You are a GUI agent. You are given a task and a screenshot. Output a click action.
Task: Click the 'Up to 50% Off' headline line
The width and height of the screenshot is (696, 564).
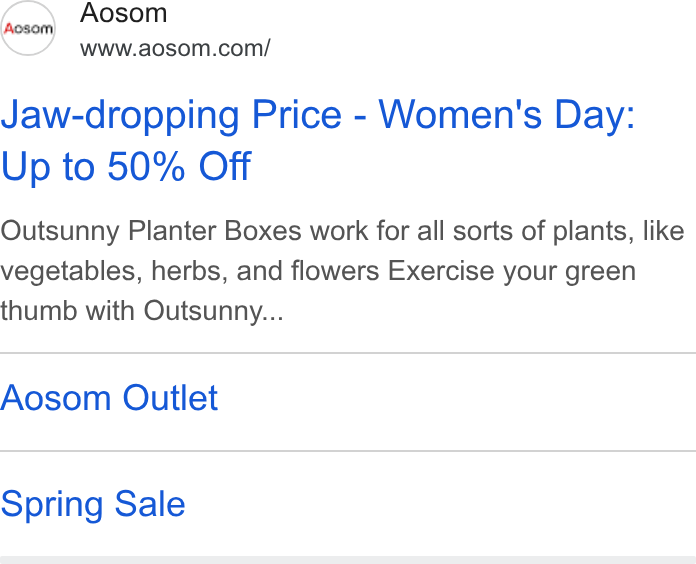[126, 166]
